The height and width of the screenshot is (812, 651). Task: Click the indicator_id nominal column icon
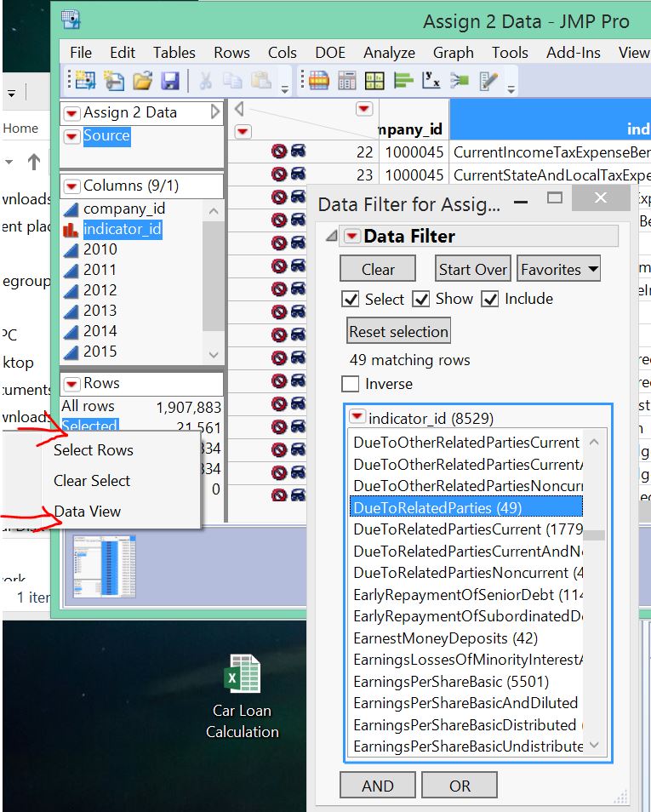click(x=71, y=230)
